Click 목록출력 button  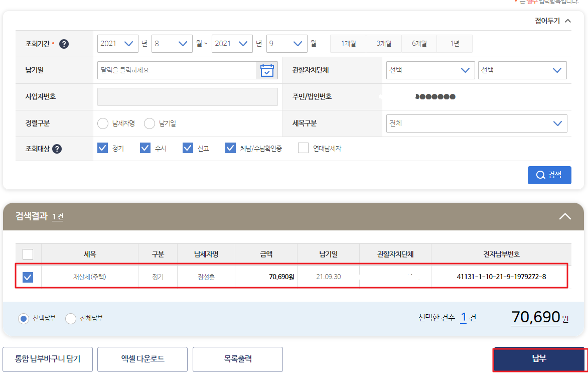coord(238,359)
